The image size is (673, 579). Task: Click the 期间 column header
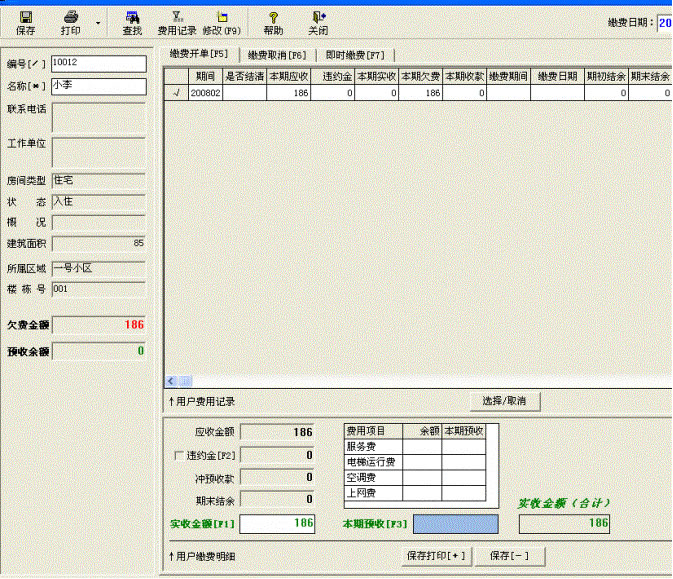tap(206, 76)
